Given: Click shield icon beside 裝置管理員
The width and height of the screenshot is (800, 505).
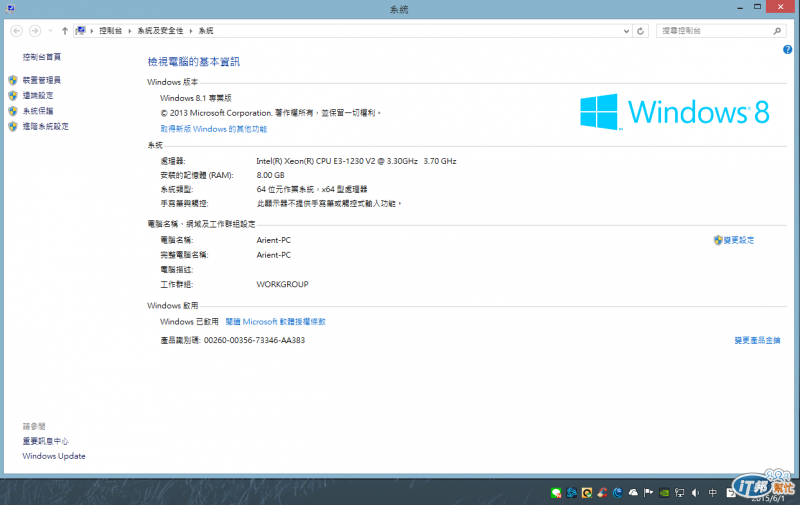Looking at the screenshot, I should click(x=13, y=80).
